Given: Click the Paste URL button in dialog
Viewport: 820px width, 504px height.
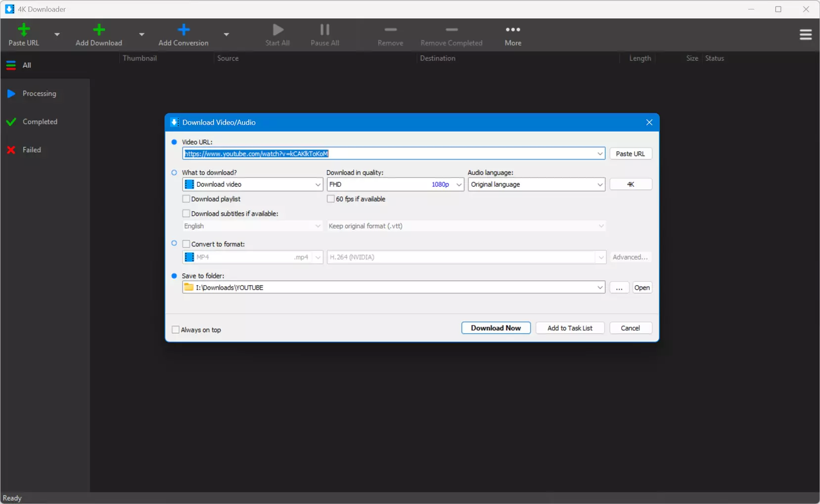Looking at the screenshot, I should [x=631, y=154].
